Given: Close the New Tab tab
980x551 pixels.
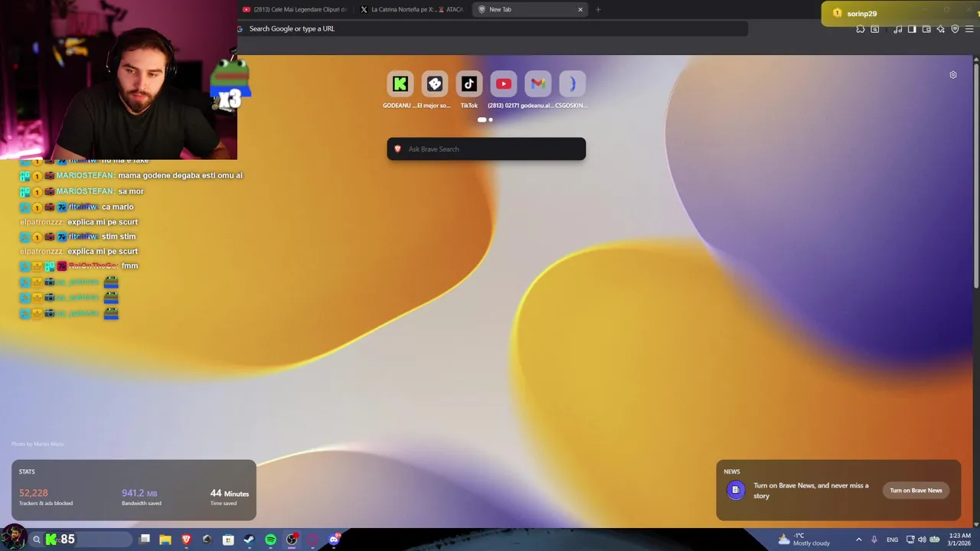Looking at the screenshot, I should [580, 9].
